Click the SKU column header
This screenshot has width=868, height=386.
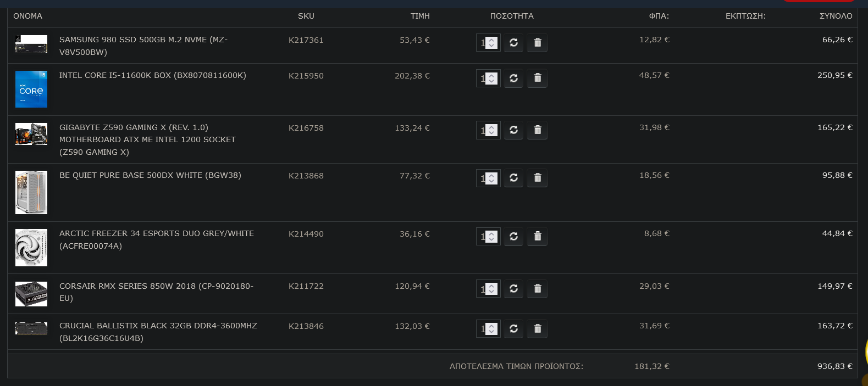pyautogui.click(x=306, y=16)
